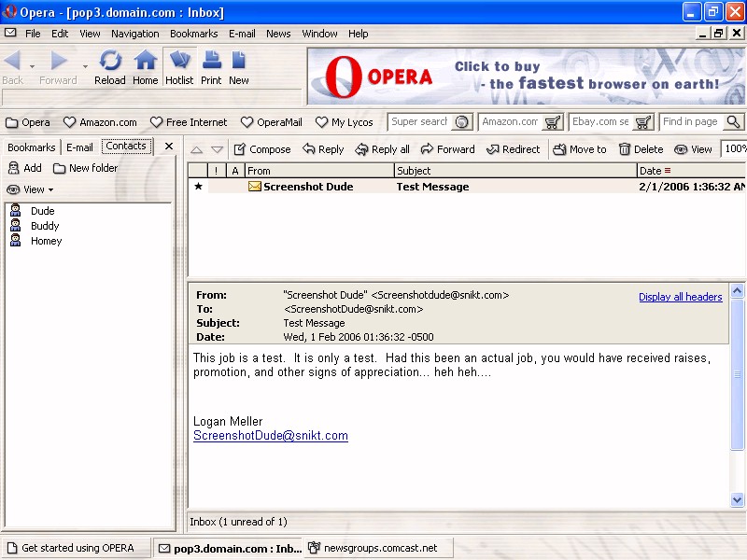The height and width of the screenshot is (560, 747).
Task: Reply to the selected message
Action: pyautogui.click(x=323, y=149)
